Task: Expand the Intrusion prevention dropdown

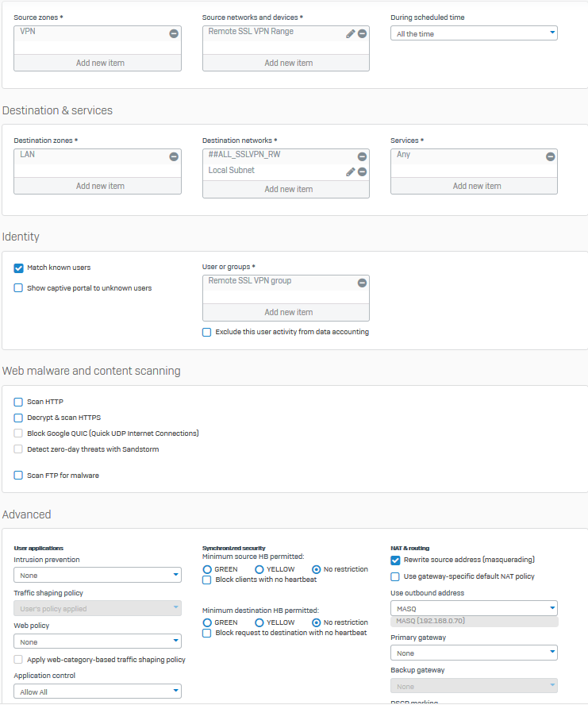Action: (98, 575)
